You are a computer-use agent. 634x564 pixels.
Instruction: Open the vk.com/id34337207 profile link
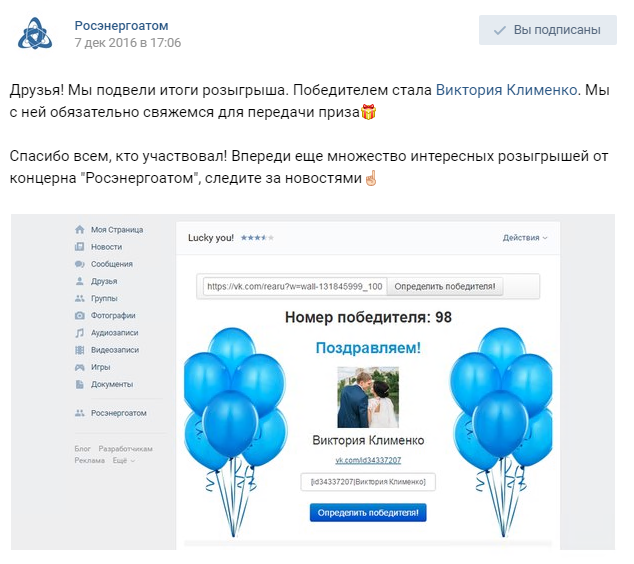[368, 460]
